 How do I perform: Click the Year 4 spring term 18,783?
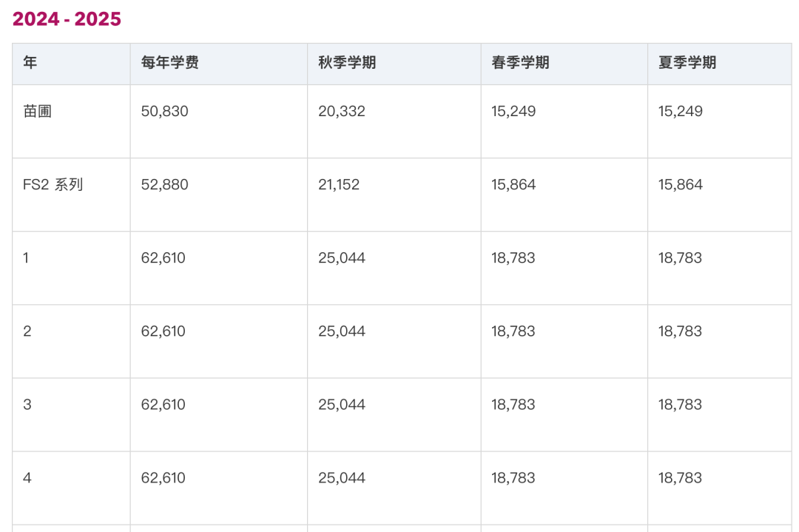tap(513, 478)
